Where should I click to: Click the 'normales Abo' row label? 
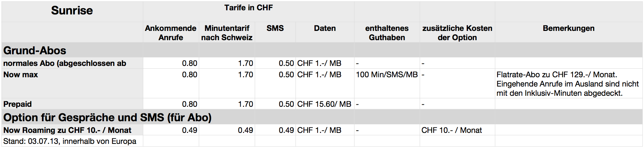point(65,63)
